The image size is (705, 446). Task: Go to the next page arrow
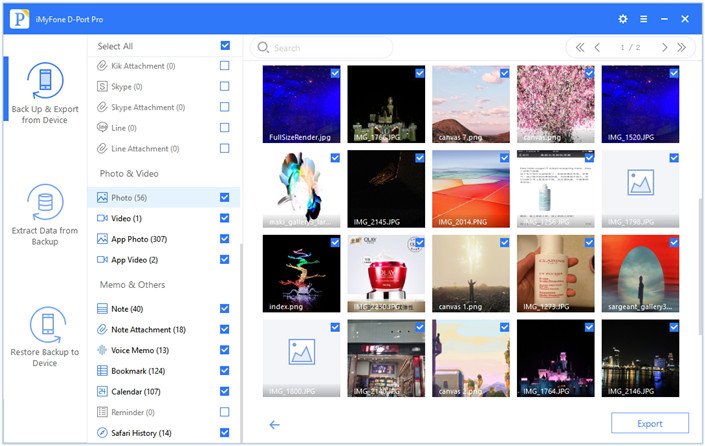[x=664, y=47]
